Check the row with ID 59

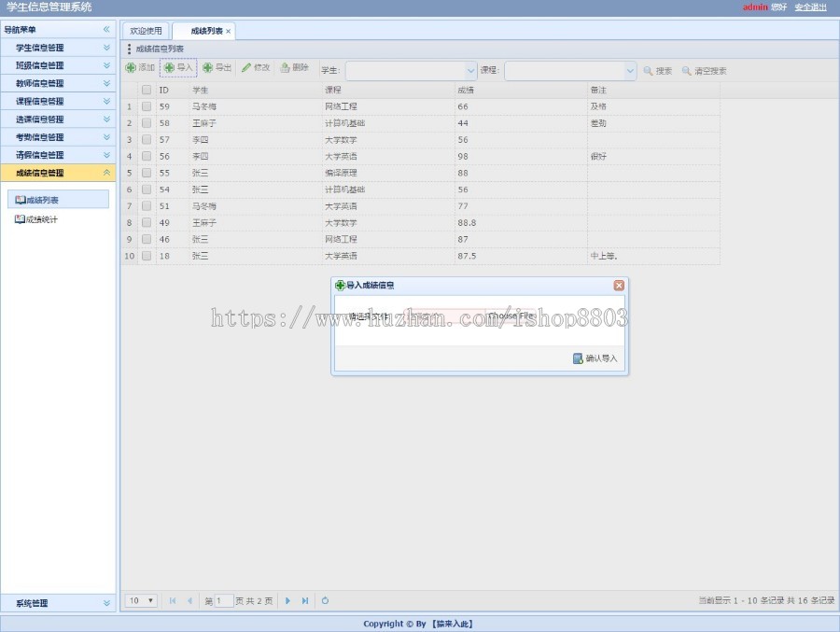pyautogui.click(x=147, y=106)
